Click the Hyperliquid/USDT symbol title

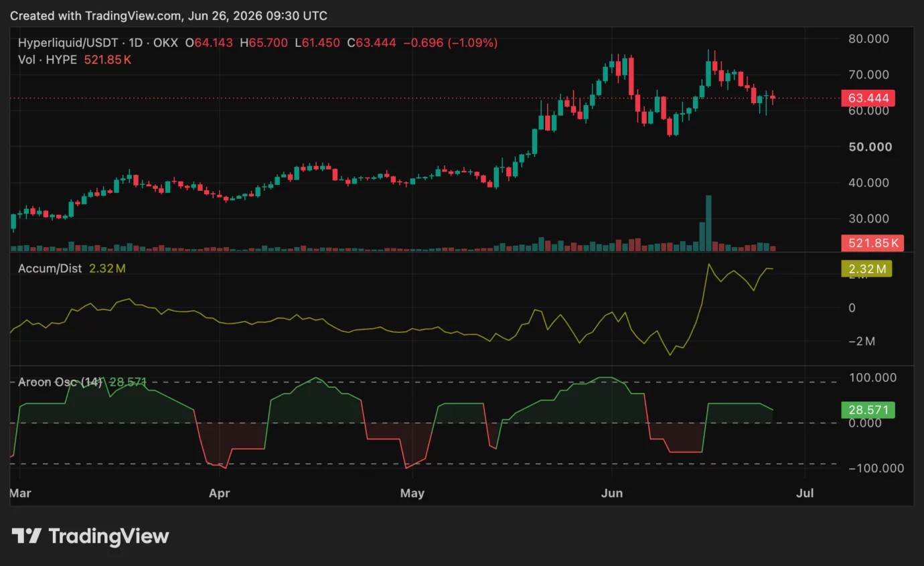coord(68,43)
